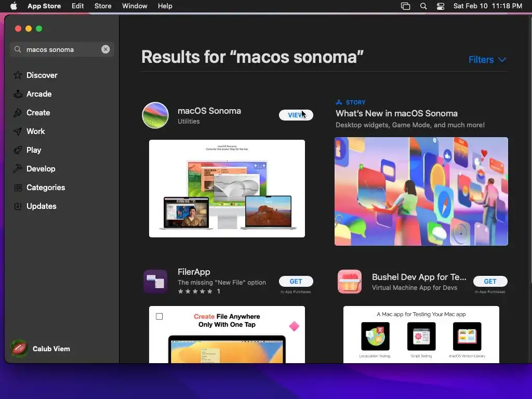Image resolution: width=532 pixels, height=399 pixels.
Task: Open Bushel Mac app testing screenshot
Action: tap(421, 335)
